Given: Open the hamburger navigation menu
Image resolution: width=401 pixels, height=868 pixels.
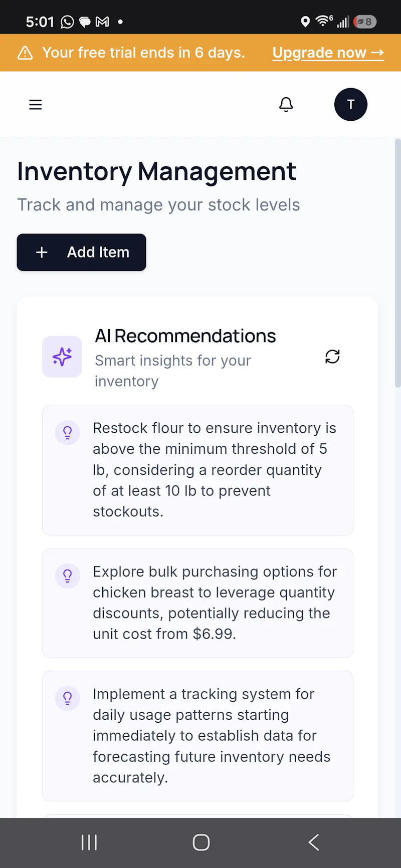Looking at the screenshot, I should (x=36, y=105).
